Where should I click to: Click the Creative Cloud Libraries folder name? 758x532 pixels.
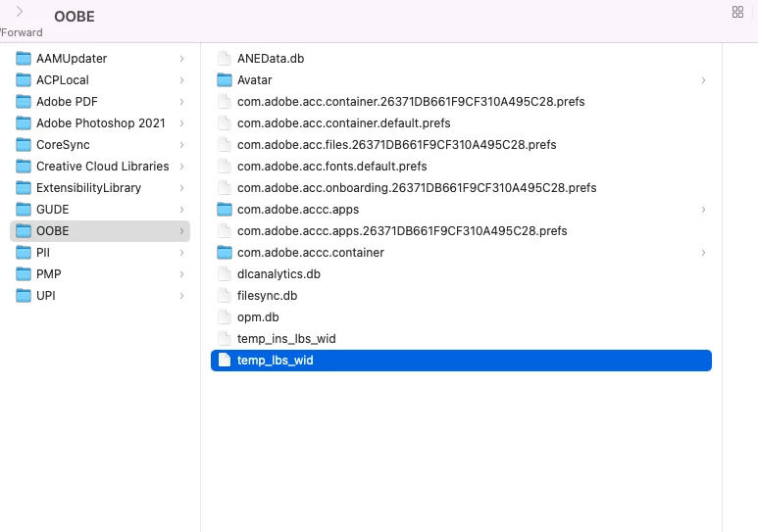[103, 167]
